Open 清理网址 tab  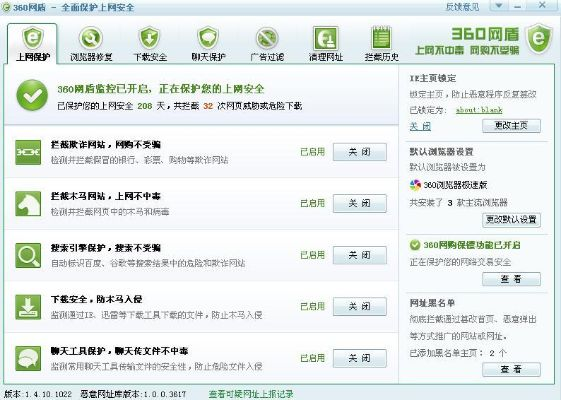click(326, 44)
